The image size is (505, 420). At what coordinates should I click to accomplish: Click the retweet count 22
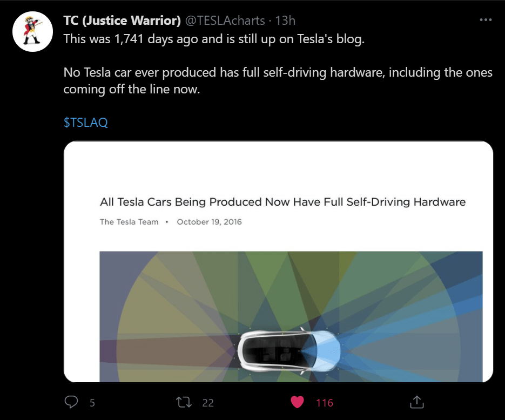click(x=208, y=403)
